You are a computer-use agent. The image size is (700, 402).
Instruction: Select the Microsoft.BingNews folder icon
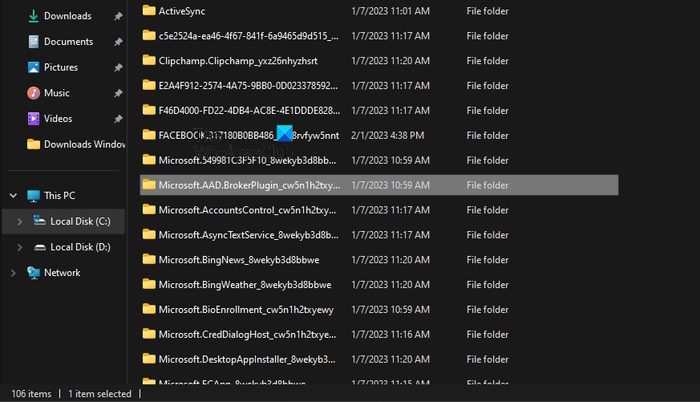tap(149, 259)
